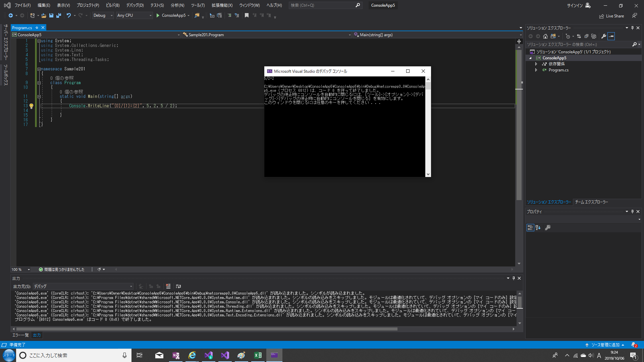Open the ファイル(F) menu

(x=22, y=5)
